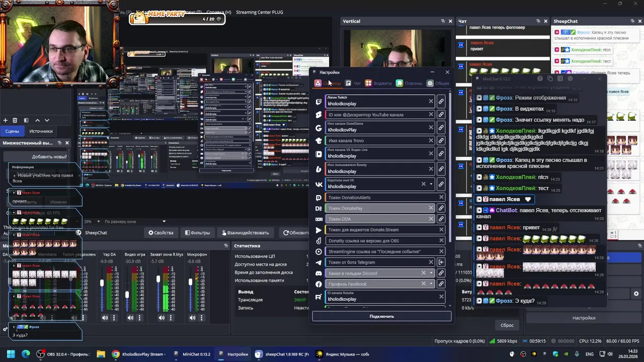The width and height of the screenshot is (644, 362).
Task: Open MiniChat help icon
Action: (x=540, y=79)
